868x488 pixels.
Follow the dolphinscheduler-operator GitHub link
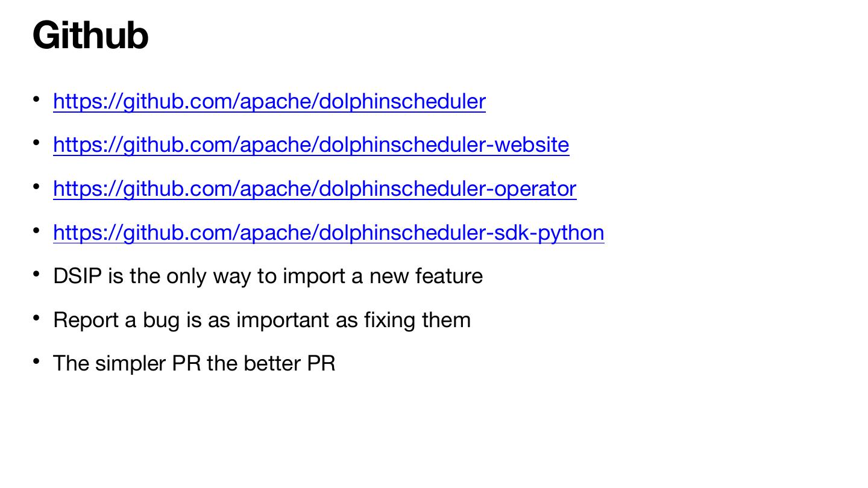click(315, 189)
